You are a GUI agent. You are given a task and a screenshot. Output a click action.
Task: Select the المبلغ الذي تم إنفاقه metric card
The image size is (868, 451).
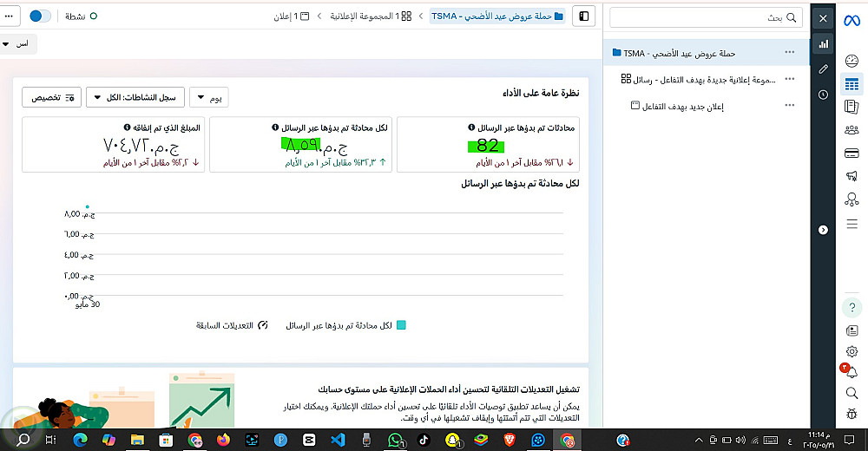(113, 145)
